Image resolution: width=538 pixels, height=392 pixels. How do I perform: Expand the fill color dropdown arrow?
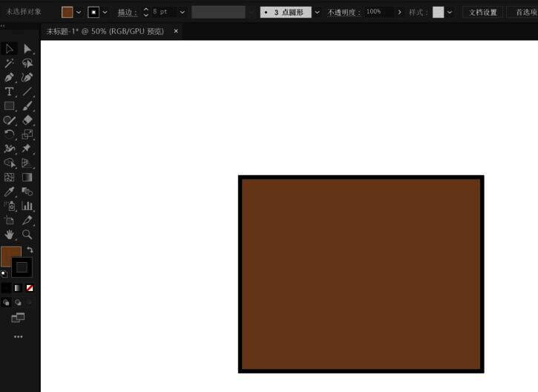[x=79, y=13]
